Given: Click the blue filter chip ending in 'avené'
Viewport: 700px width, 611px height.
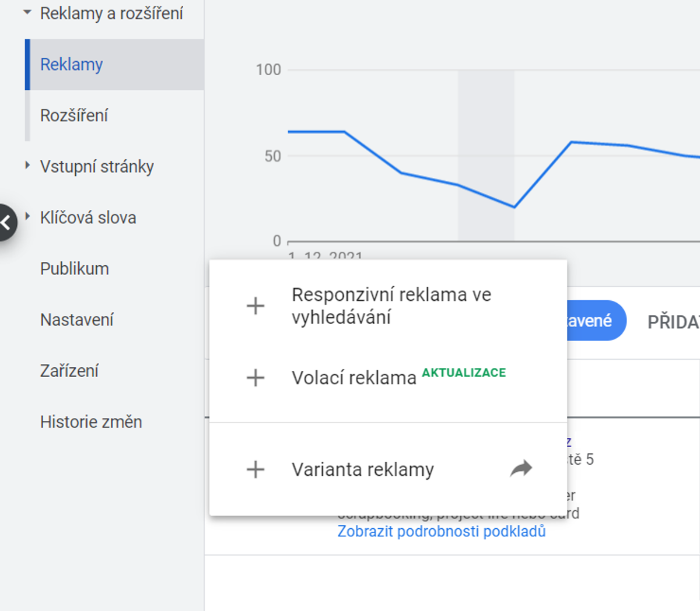Looking at the screenshot, I should (x=596, y=321).
